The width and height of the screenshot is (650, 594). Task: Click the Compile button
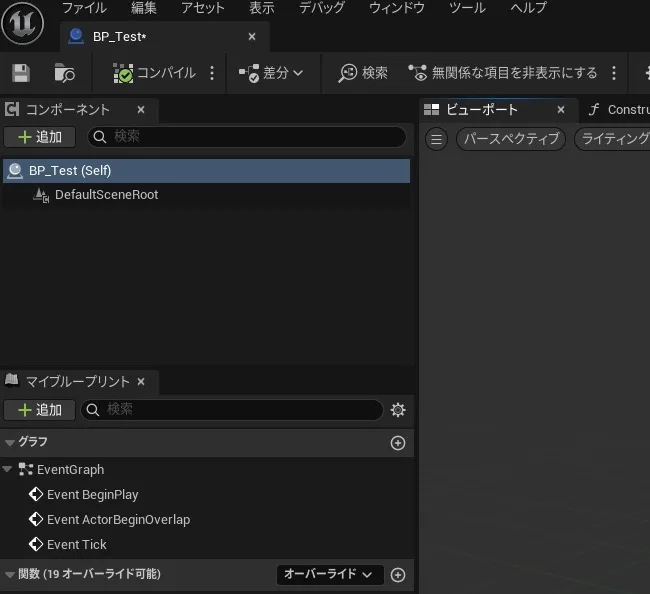pyautogui.click(x=154, y=73)
